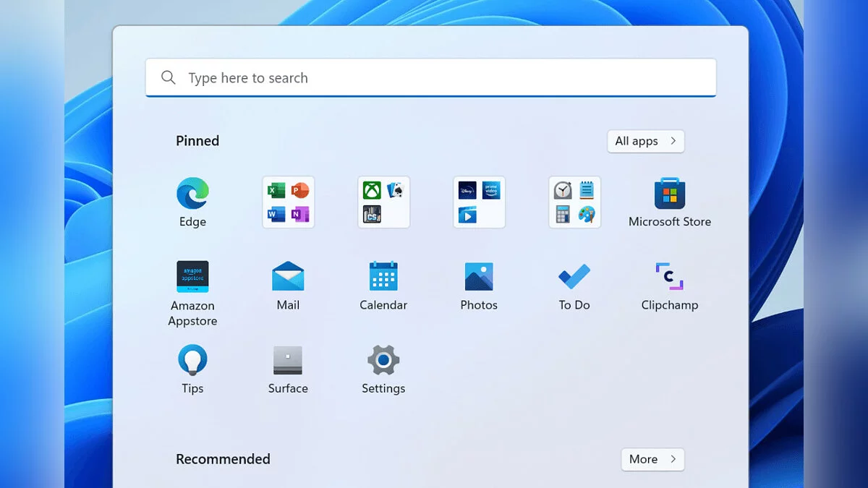Open the streaming video apps folder
Image resolution: width=868 pixels, height=488 pixels.
tap(479, 202)
